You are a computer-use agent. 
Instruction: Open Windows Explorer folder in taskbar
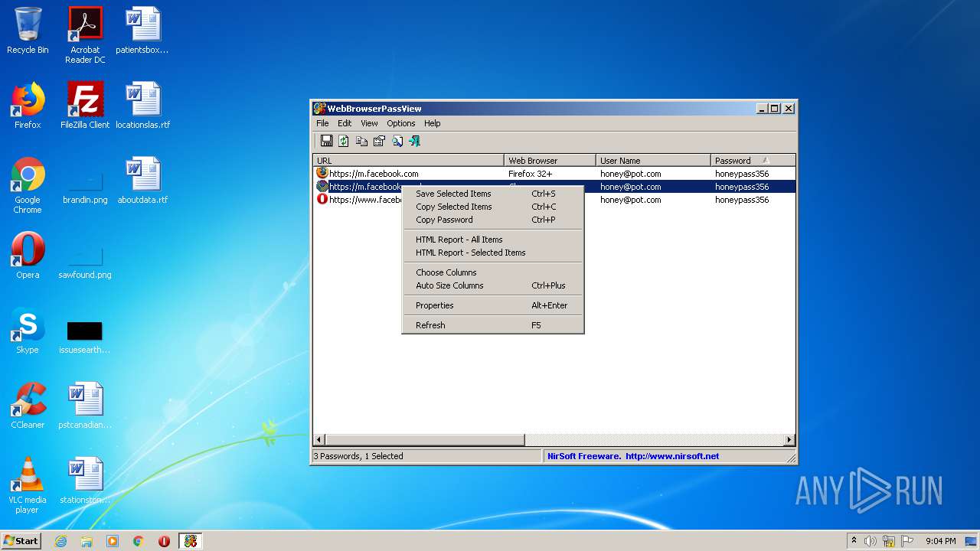[87, 541]
